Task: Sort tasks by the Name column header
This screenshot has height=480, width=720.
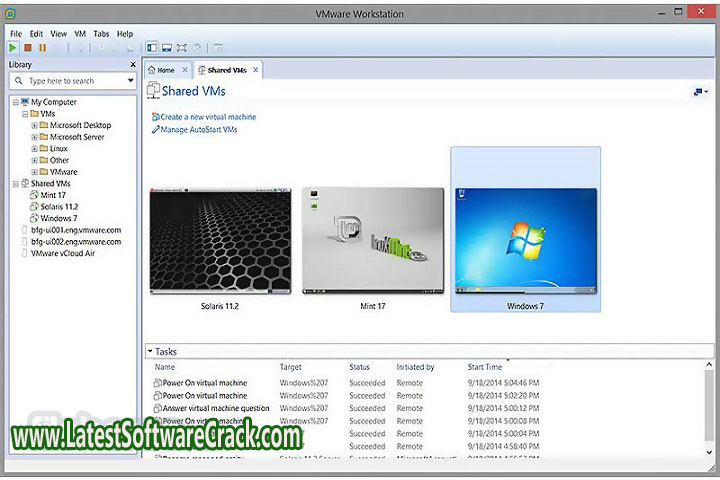Action: click(x=165, y=367)
